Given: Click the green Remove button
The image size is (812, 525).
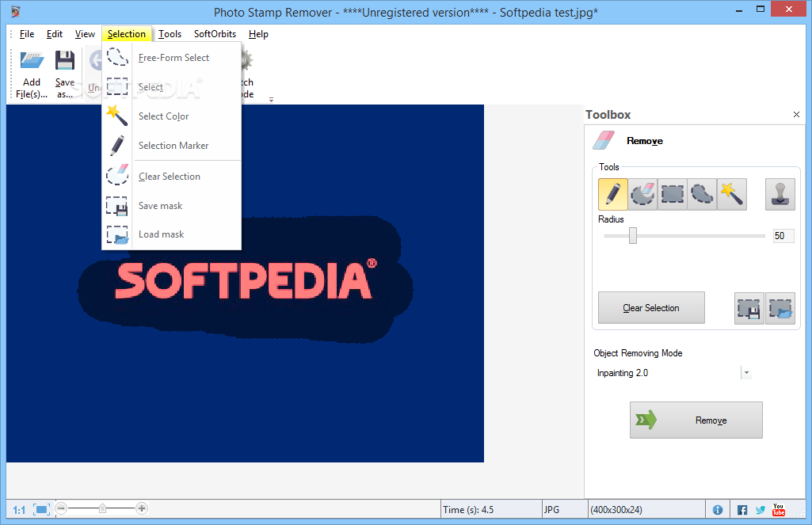Looking at the screenshot, I should [696, 420].
